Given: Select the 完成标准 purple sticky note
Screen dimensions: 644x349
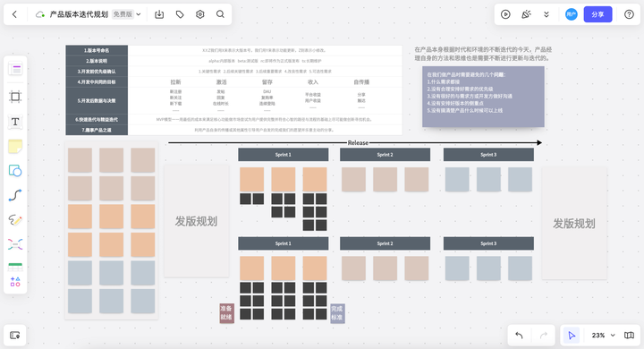Looking at the screenshot, I should tap(337, 313).
